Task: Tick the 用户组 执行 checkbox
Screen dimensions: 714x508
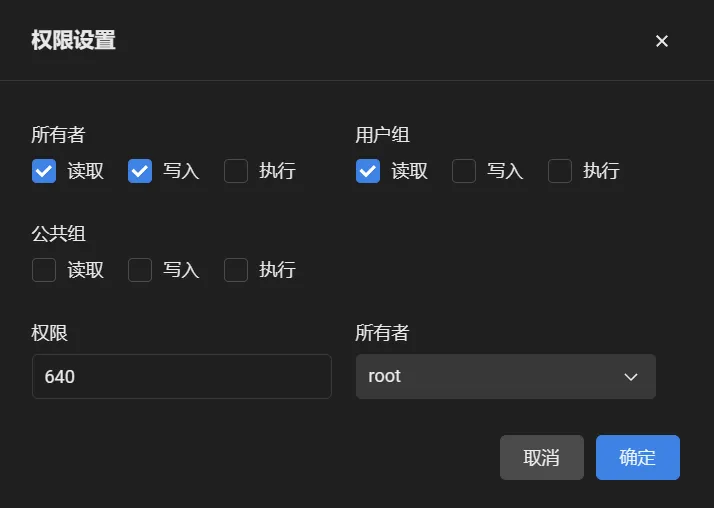Action: pos(560,171)
